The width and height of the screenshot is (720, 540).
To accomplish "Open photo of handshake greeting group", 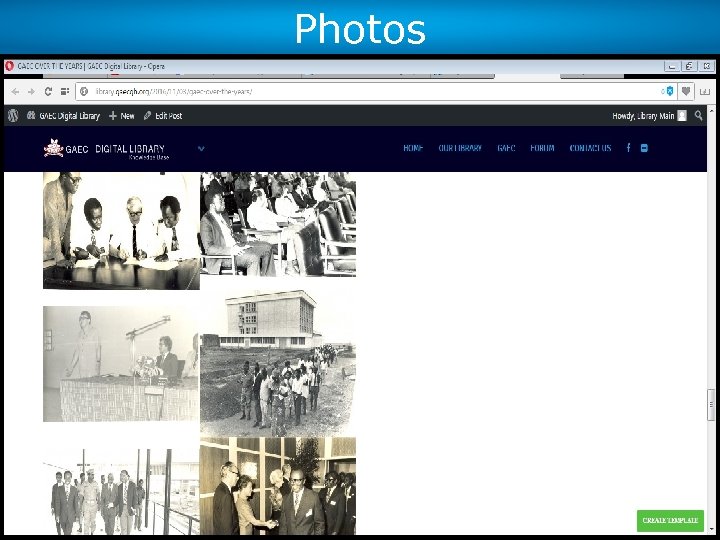I will click(x=278, y=486).
